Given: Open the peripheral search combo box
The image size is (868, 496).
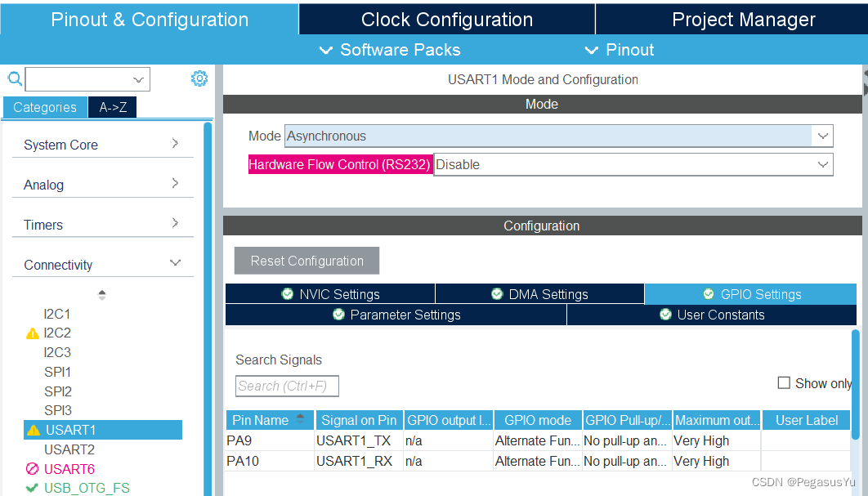Looking at the screenshot, I should click(87, 79).
